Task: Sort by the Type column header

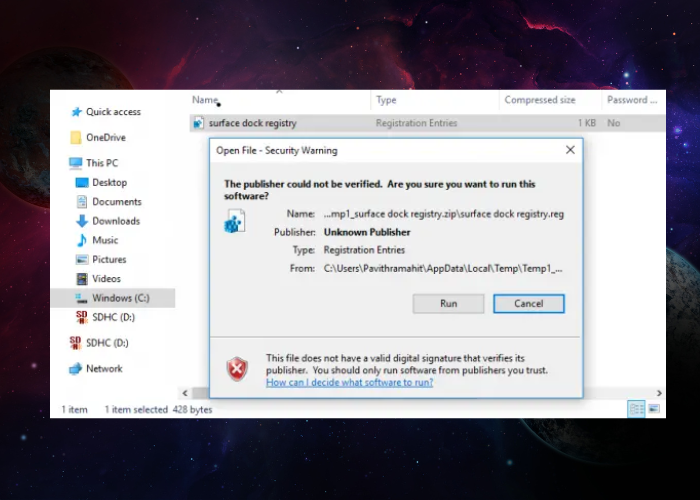Action: pyautogui.click(x=386, y=100)
